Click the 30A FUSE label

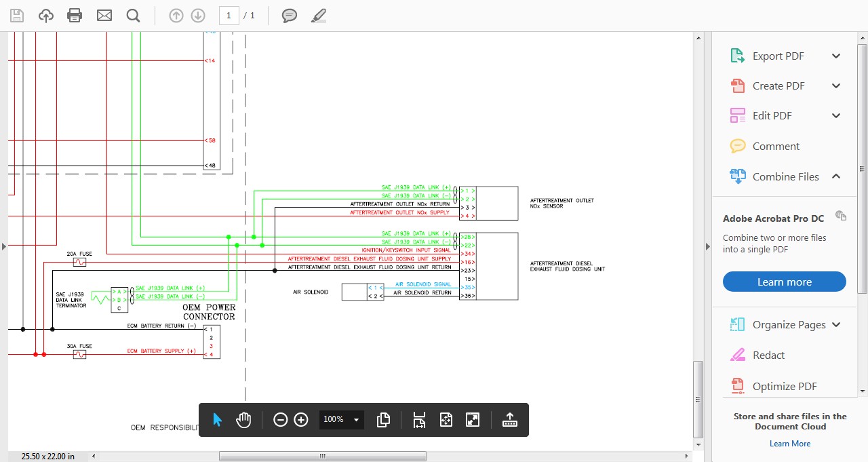point(79,346)
